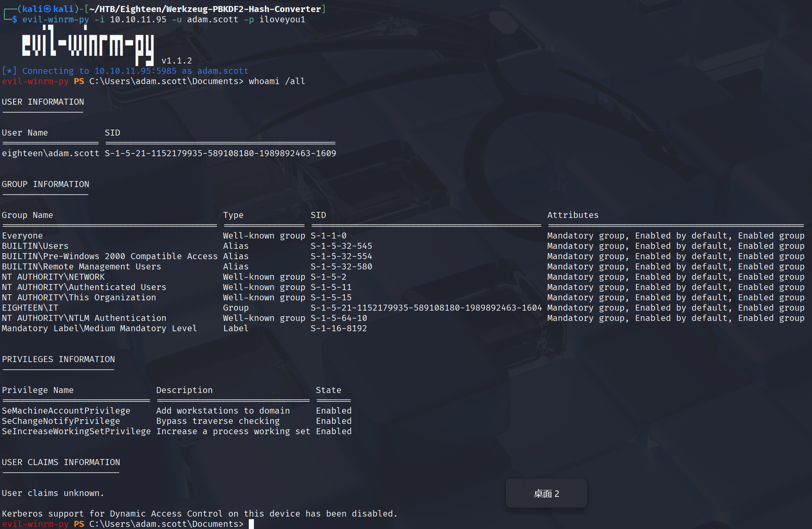Screen dimensions: 812x529
Task: Click the NT AUTHORITY\NTLM Authentication group
Action: tap(84, 318)
